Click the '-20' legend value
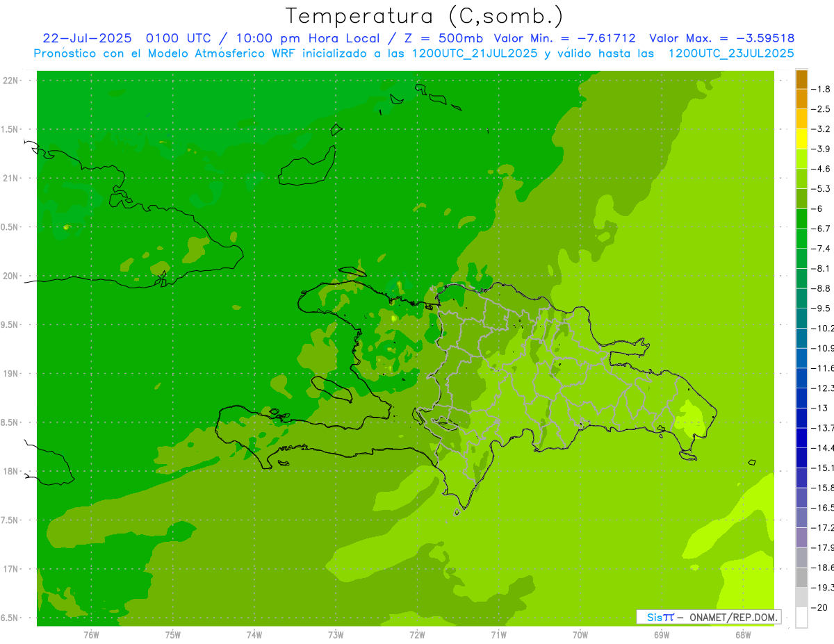834x644 pixels. tap(821, 607)
